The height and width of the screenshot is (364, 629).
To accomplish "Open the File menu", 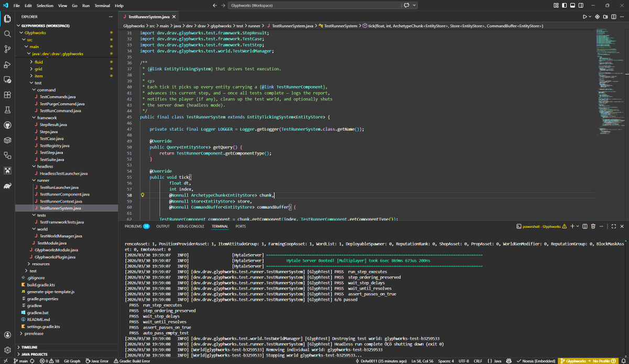I will click(x=16, y=5).
